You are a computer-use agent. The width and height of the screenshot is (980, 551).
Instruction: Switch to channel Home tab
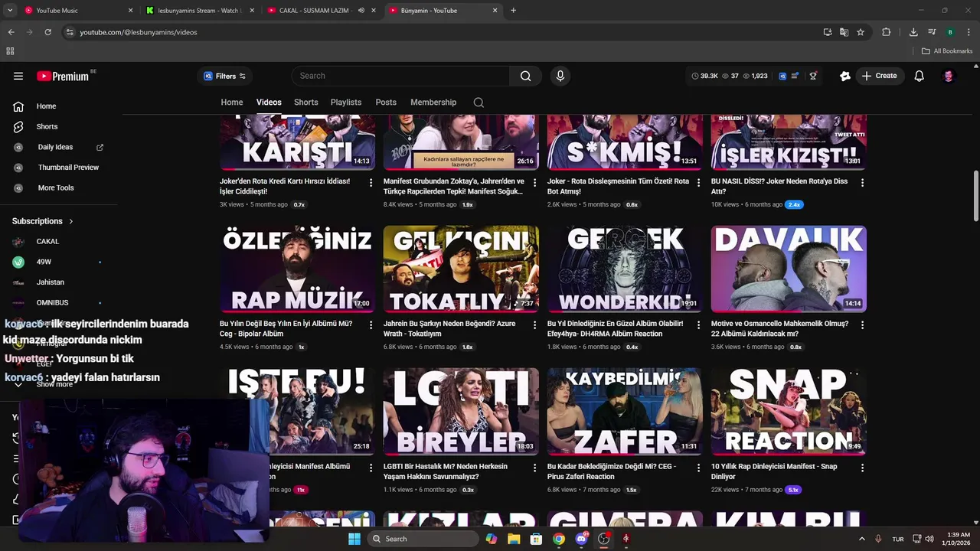pos(232,103)
